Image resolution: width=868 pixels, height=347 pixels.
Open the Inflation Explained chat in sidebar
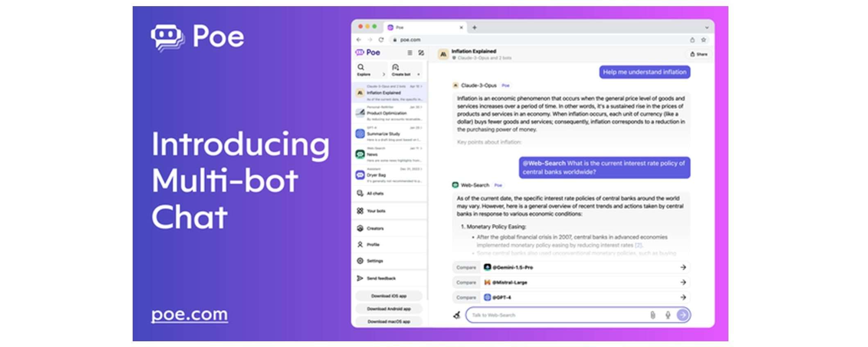(x=389, y=93)
